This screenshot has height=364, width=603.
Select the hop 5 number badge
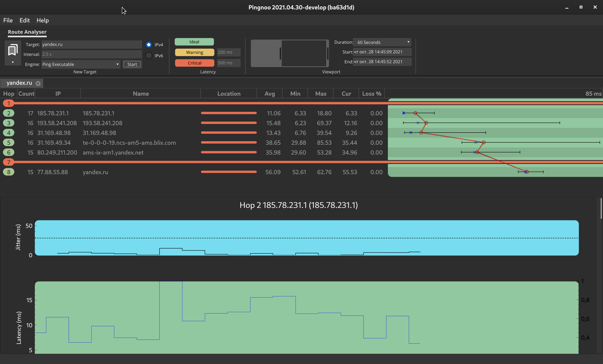pyautogui.click(x=9, y=143)
